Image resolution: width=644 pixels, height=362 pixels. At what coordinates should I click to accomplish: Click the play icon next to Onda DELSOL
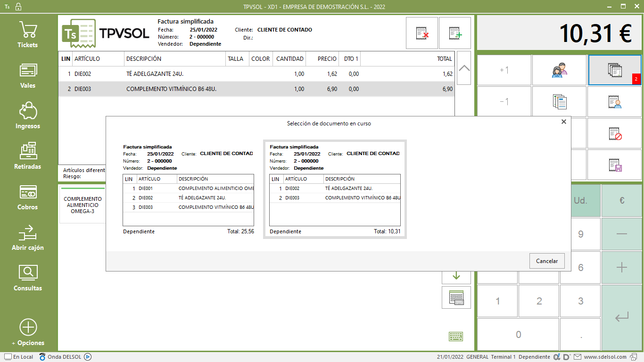87,357
